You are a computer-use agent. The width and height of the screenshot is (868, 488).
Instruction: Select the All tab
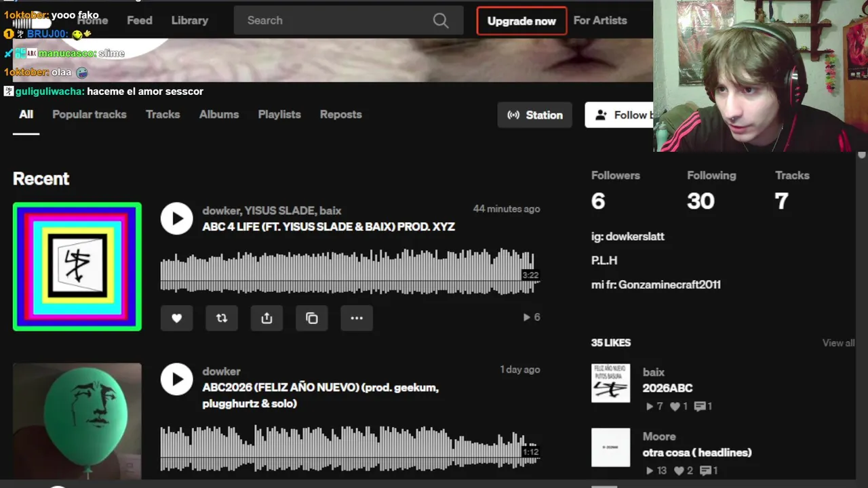pos(26,115)
